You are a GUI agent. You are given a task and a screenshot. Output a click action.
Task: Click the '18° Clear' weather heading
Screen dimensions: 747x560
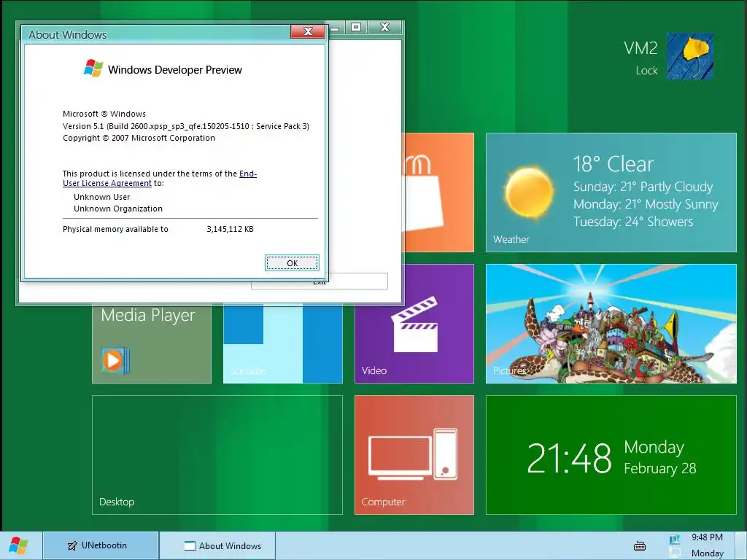point(613,164)
